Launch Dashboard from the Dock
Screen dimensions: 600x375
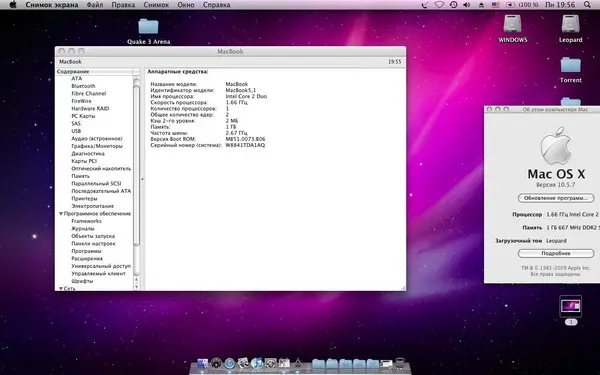(x=216, y=363)
